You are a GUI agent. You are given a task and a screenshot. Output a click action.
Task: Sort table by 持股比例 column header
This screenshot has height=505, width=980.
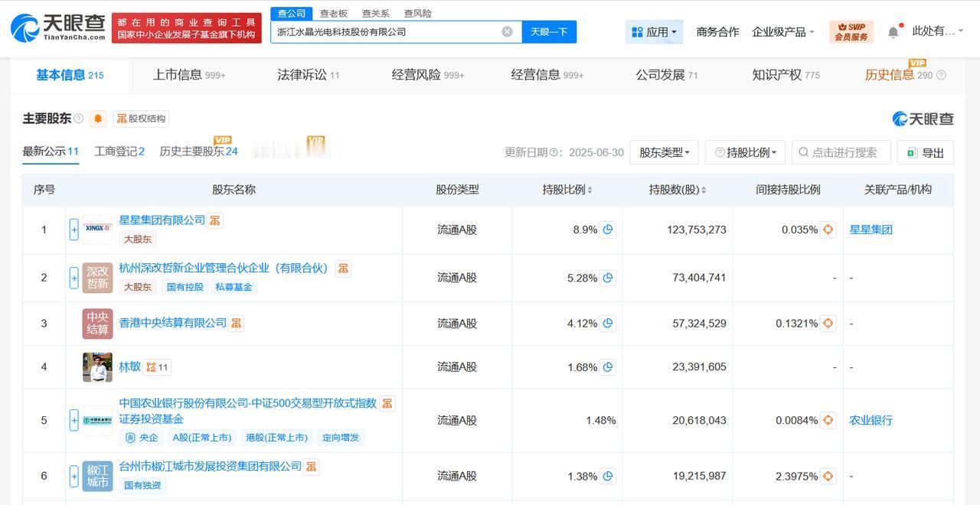pyautogui.click(x=567, y=190)
